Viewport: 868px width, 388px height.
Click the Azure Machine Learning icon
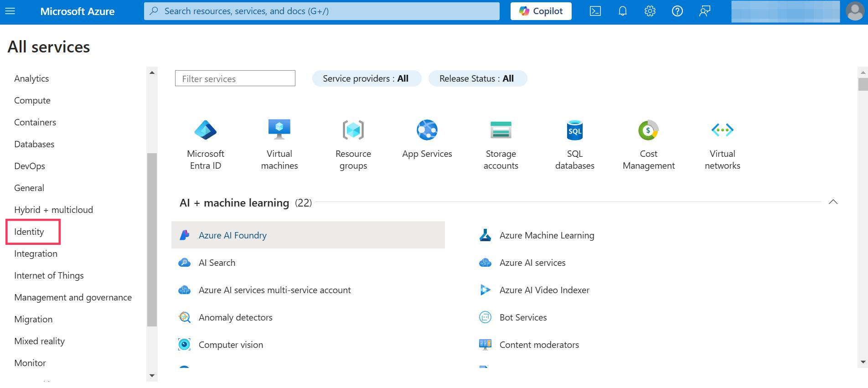(486, 235)
